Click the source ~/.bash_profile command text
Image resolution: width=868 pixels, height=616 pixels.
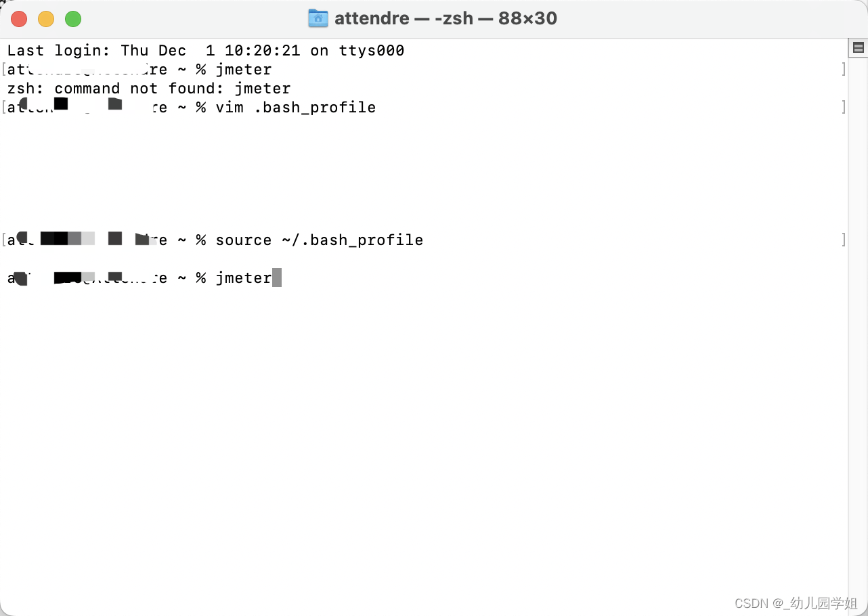pyautogui.click(x=318, y=240)
